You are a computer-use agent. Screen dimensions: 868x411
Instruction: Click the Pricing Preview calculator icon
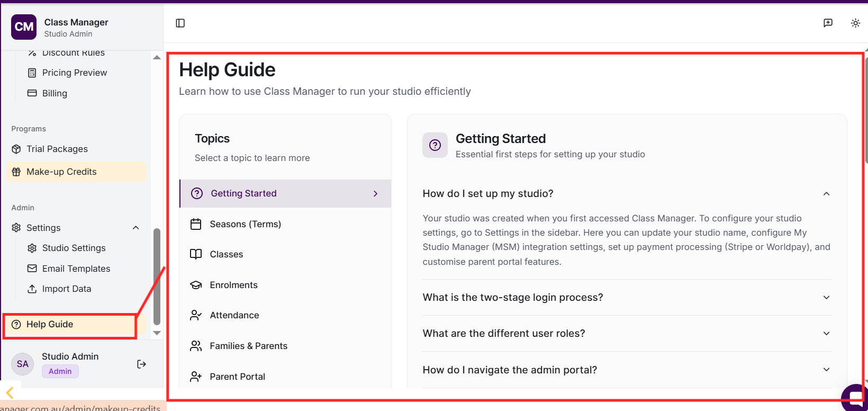pyautogui.click(x=32, y=73)
